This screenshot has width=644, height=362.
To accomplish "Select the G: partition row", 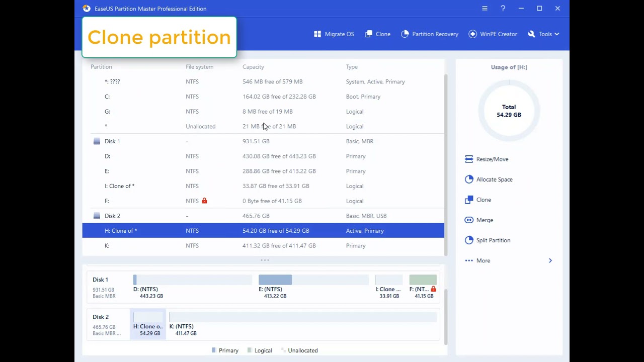I will point(263,112).
